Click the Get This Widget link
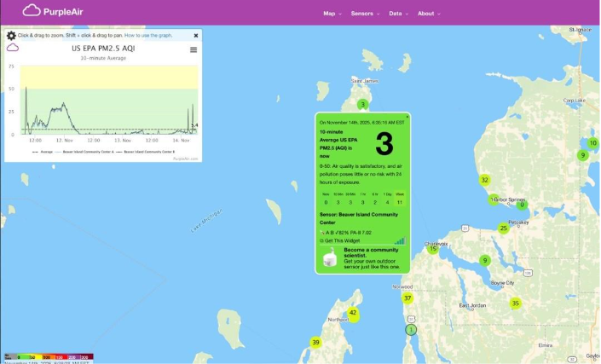Viewport: 601px width, 364px height. point(341,241)
